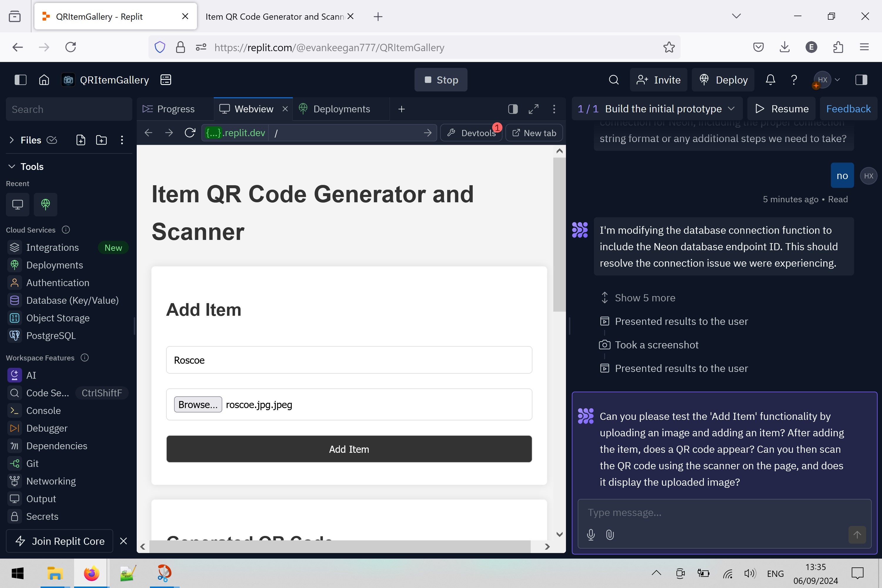882x588 pixels.
Task: Click the Stop button
Action: coord(441,79)
